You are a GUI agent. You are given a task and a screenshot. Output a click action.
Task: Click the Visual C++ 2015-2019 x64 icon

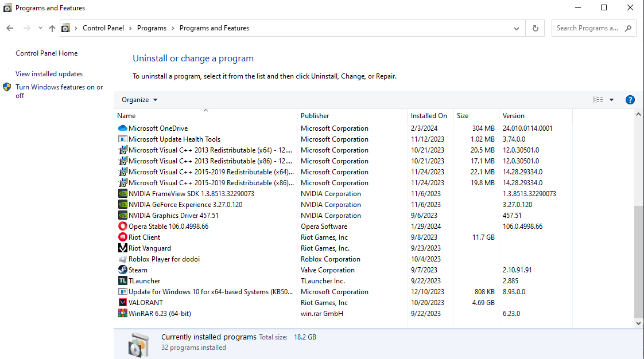pos(122,172)
